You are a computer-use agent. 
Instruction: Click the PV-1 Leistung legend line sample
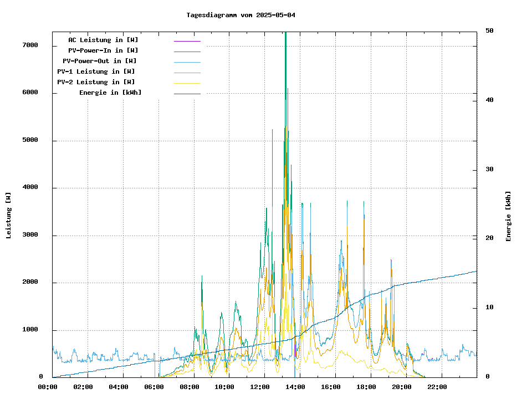187,73
